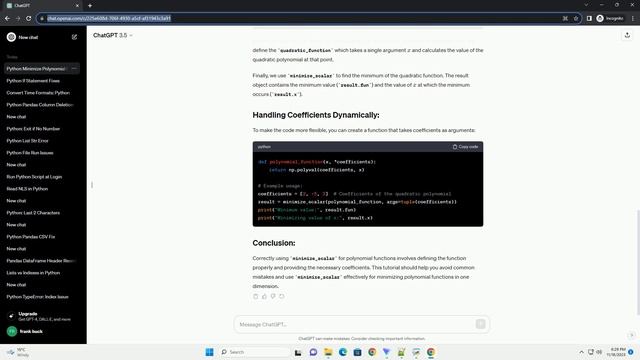Open Microsoft Store from the taskbar
This screenshot has height=360, width=640.
coord(357,352)
